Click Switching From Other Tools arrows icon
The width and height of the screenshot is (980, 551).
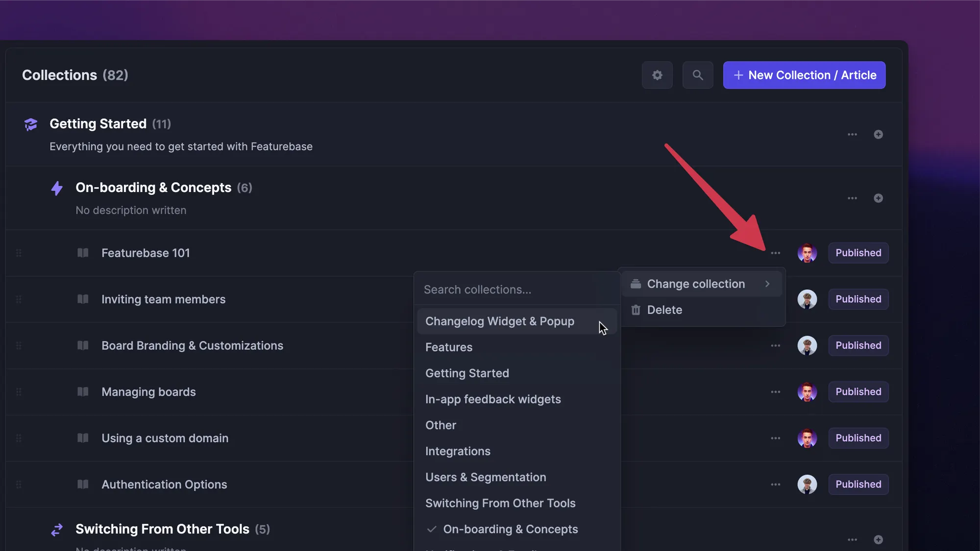click(57, 529)
